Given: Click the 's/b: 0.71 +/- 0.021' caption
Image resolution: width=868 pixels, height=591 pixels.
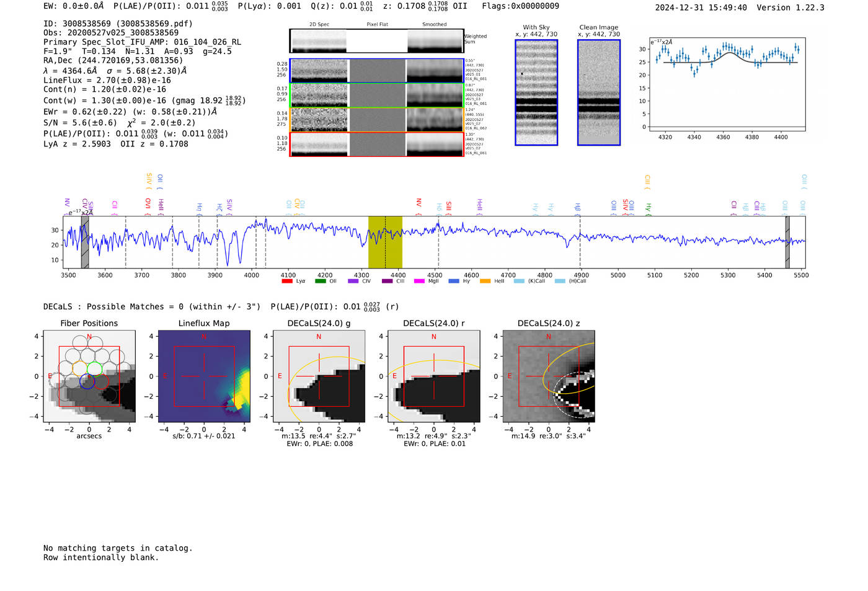Looking at the screenshot, I should tap(204, 436).
